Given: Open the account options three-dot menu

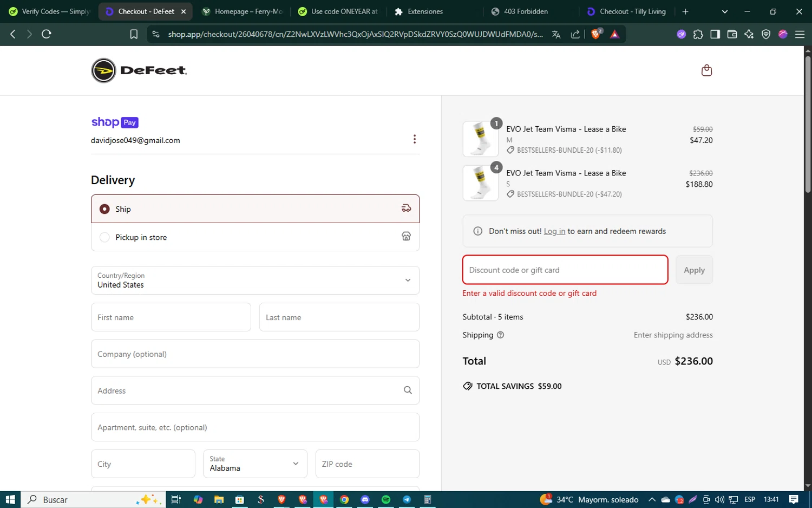Looking at the screenshot, I should click(415, 139).
